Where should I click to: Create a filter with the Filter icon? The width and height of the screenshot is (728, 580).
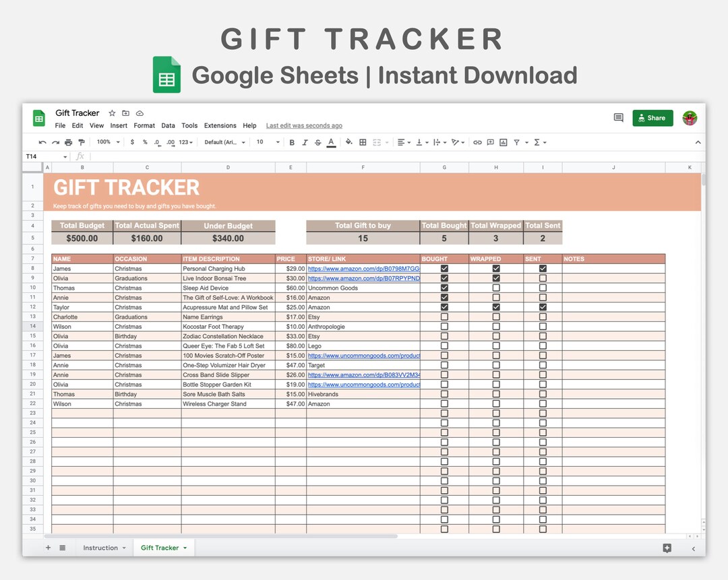516,142
